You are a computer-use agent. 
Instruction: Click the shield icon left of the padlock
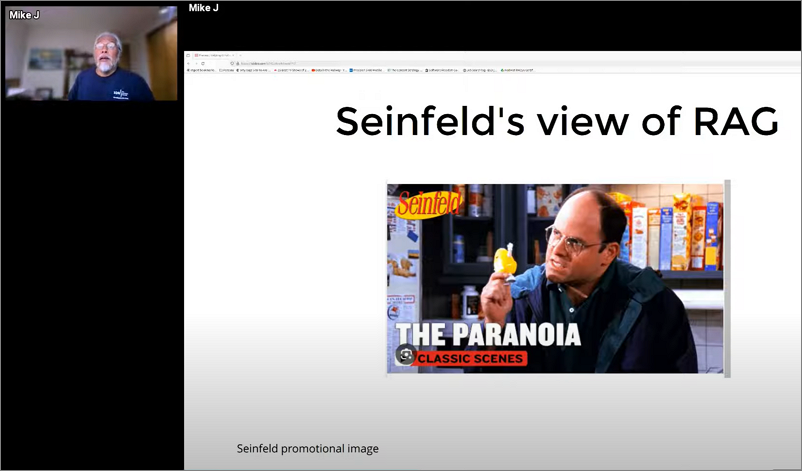[232, 63]
